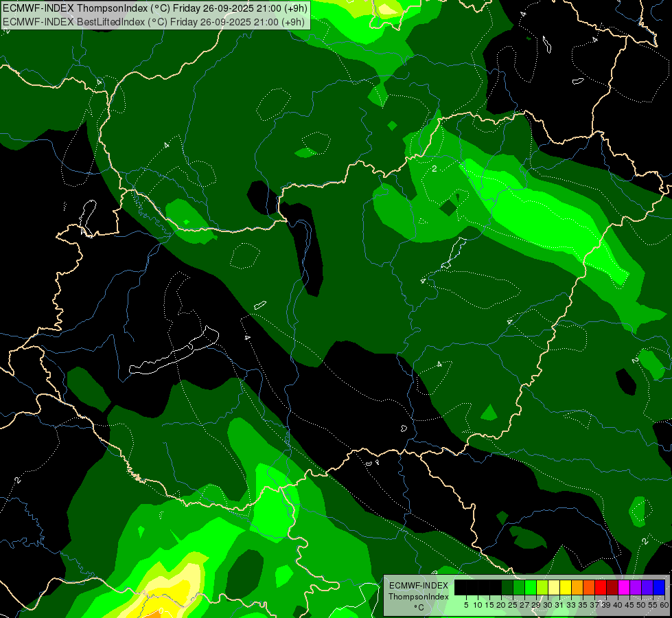672x618 pixels.
Task: Click the legend tick value 60
Action: [x=664, y=605]
